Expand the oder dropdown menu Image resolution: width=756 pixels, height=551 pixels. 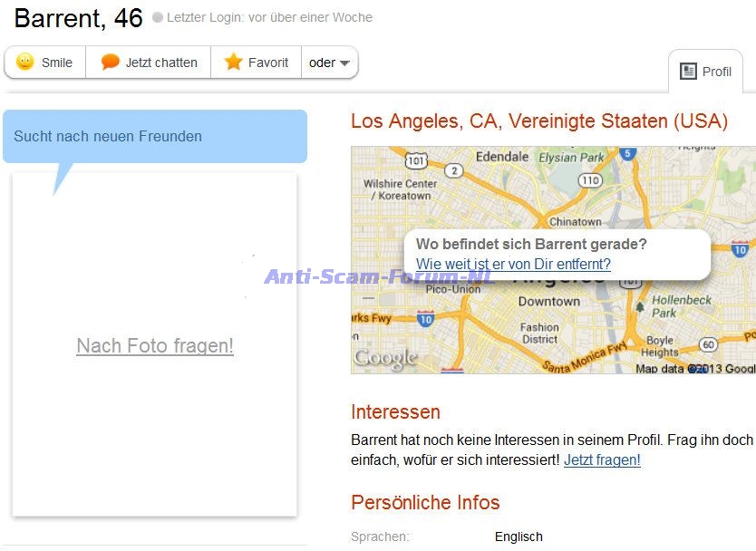[x=329, y=63]
